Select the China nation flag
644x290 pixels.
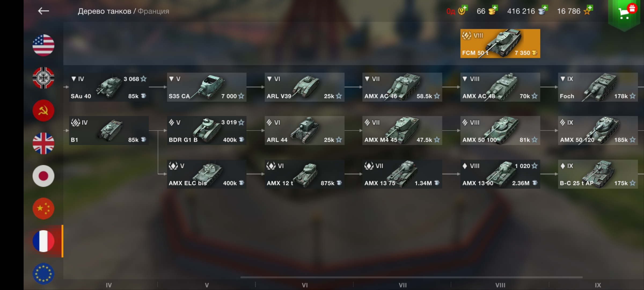[x=43, y=208]
